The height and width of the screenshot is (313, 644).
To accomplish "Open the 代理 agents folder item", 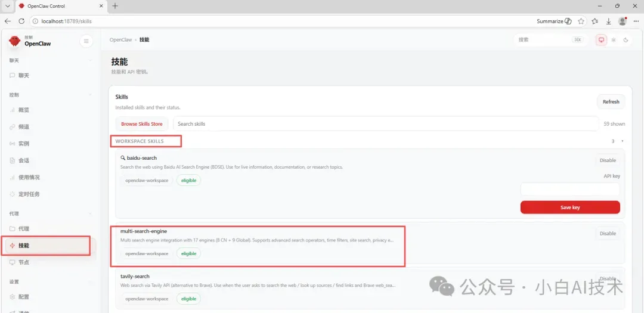I will [50, 229].
